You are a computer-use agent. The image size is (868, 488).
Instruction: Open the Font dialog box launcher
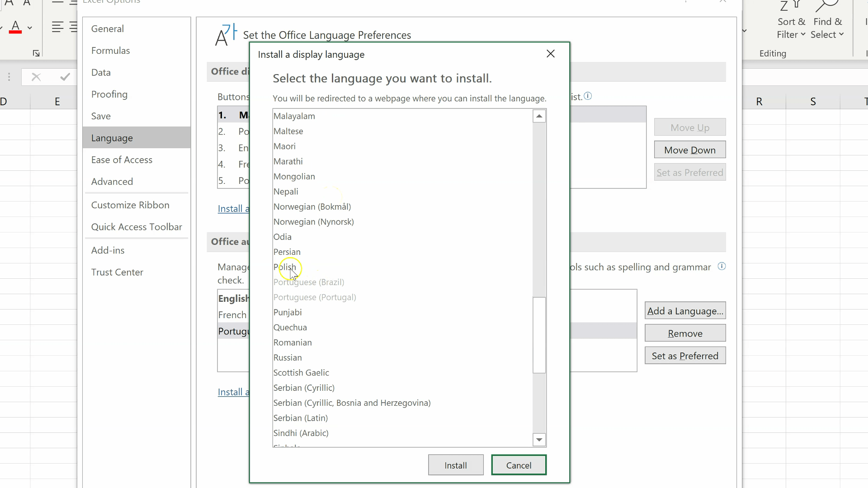point(36,53)
